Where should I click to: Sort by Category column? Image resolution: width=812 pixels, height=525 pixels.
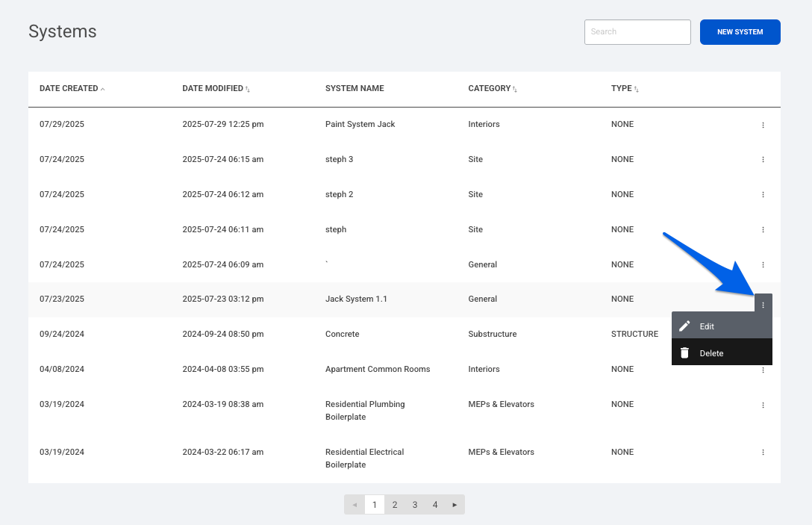tap(493, 89)
